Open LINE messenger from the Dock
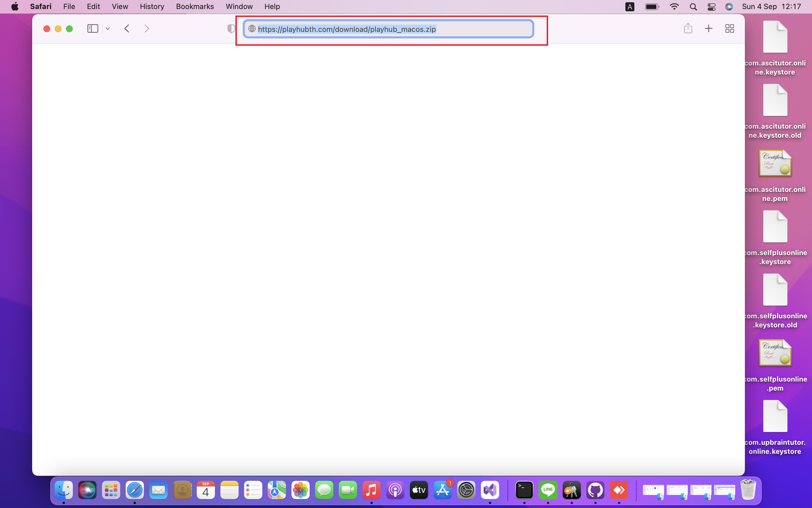The image size is (812, 508). pyautogui.click(x=548, y=490)
